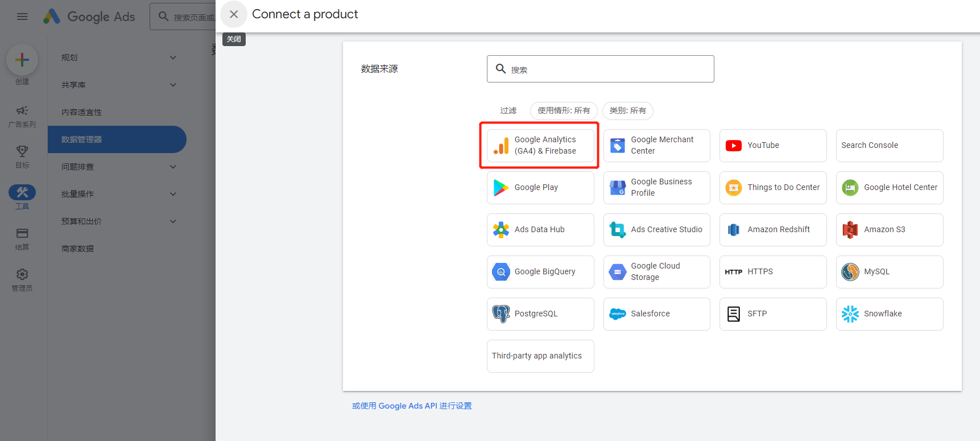Choose Amazon S3 data source
The width and height of the screenshot is (980, 441).
point(890,230)
